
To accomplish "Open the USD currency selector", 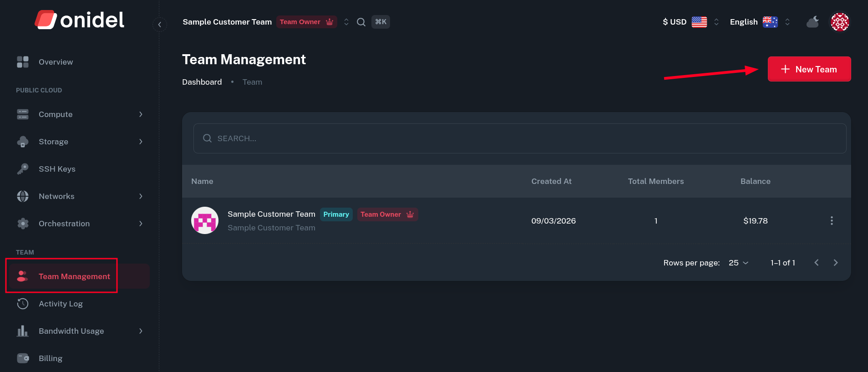I will 690,22.
